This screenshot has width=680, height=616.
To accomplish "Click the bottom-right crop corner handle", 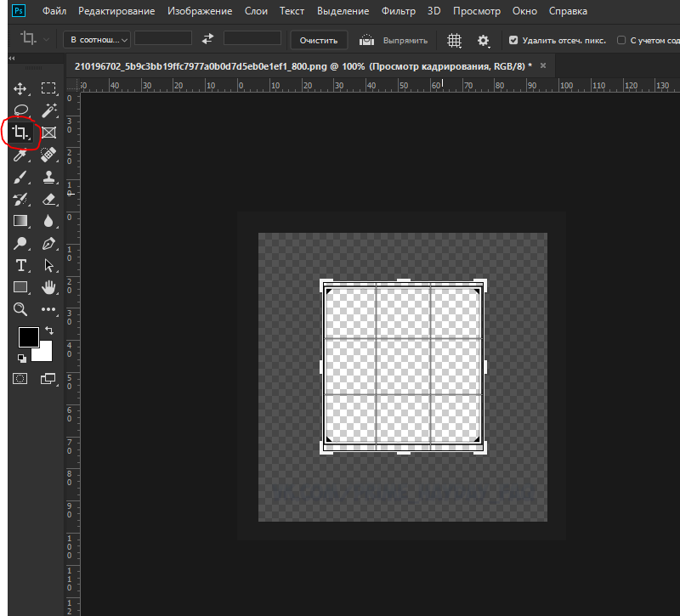I will point(483,450).
